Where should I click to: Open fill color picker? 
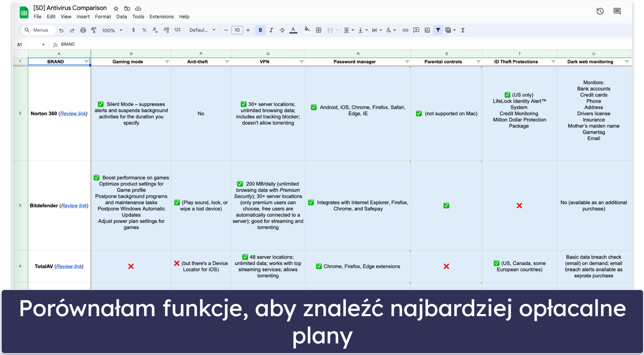coord(307,30)
